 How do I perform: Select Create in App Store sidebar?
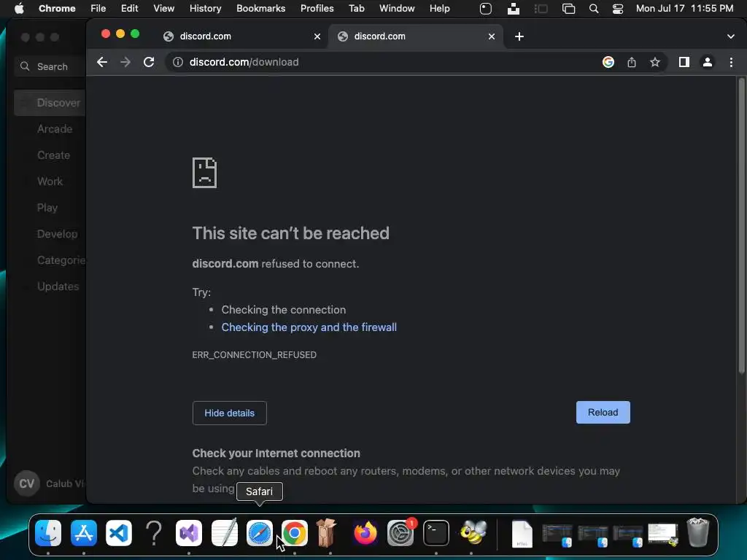[53, 155]
